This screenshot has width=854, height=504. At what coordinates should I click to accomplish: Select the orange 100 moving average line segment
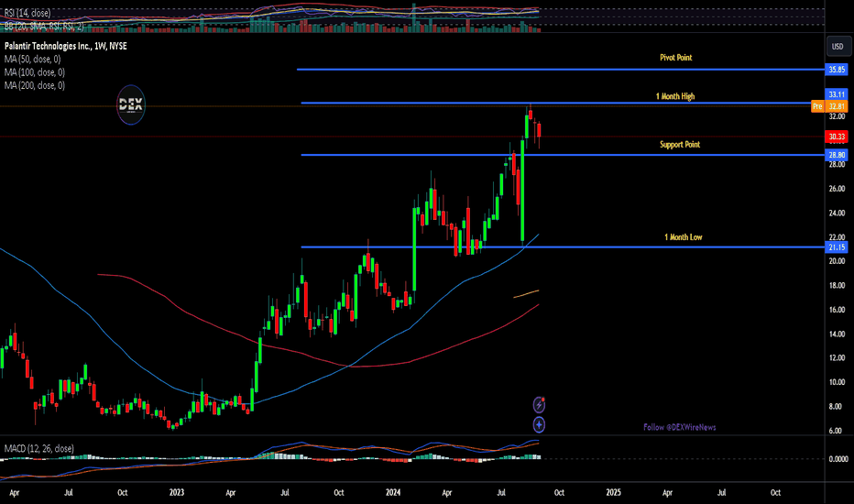pos(526,293)
